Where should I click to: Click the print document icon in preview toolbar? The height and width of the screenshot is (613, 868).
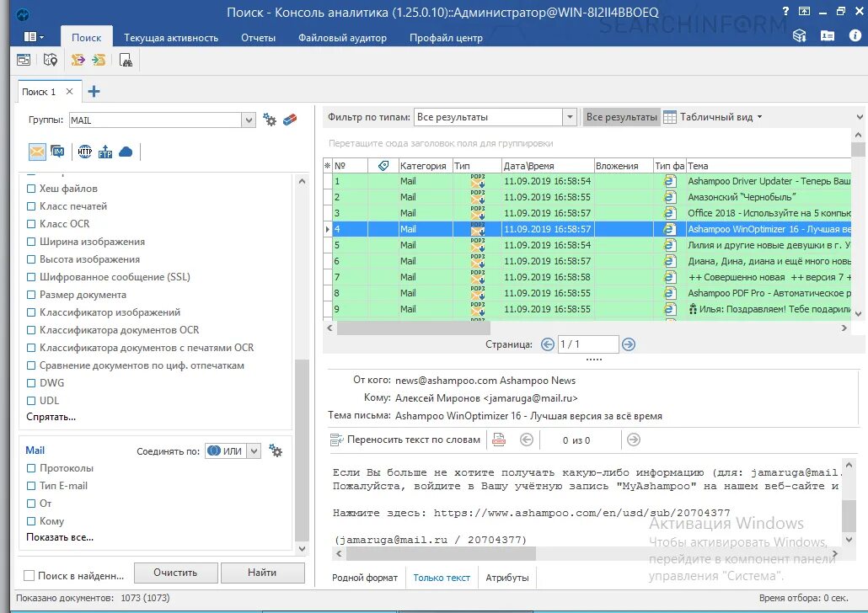coord(499,440)
